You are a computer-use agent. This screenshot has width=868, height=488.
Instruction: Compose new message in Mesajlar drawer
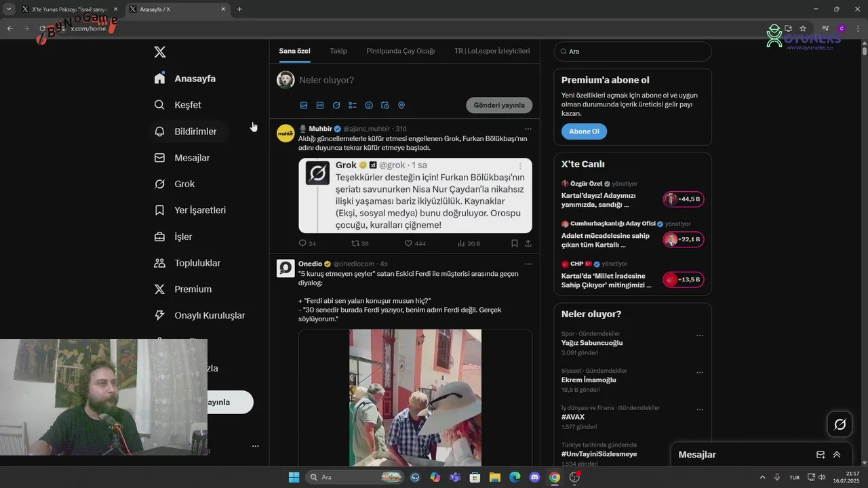pos(821,455)
